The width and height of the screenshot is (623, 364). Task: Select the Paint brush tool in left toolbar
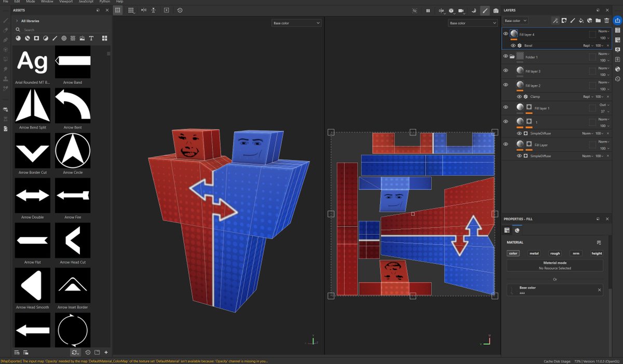coord(6,20)
